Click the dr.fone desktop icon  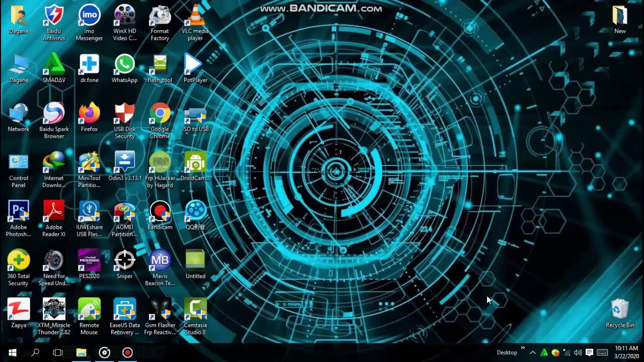[90, 68]
